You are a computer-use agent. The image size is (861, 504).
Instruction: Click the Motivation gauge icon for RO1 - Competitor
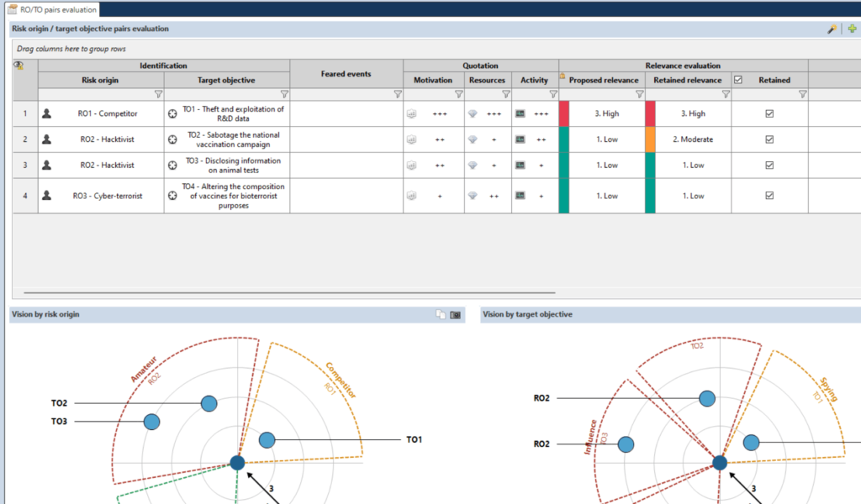413,113
